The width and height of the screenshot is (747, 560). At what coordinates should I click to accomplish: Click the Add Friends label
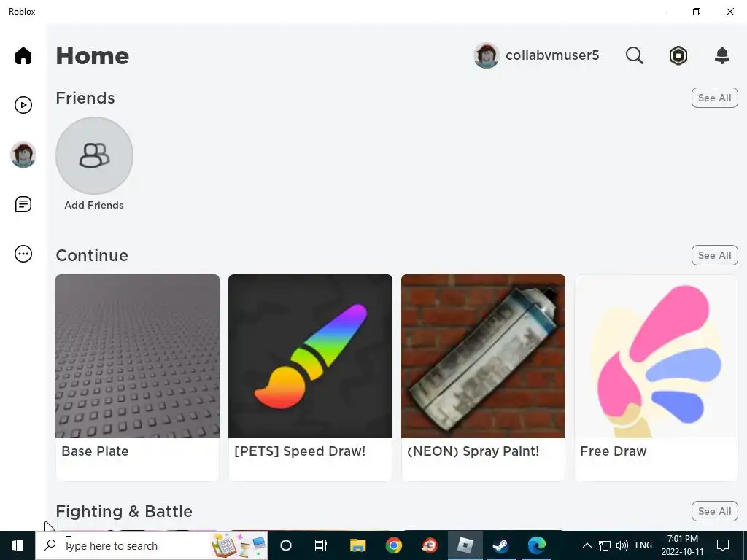94,205
